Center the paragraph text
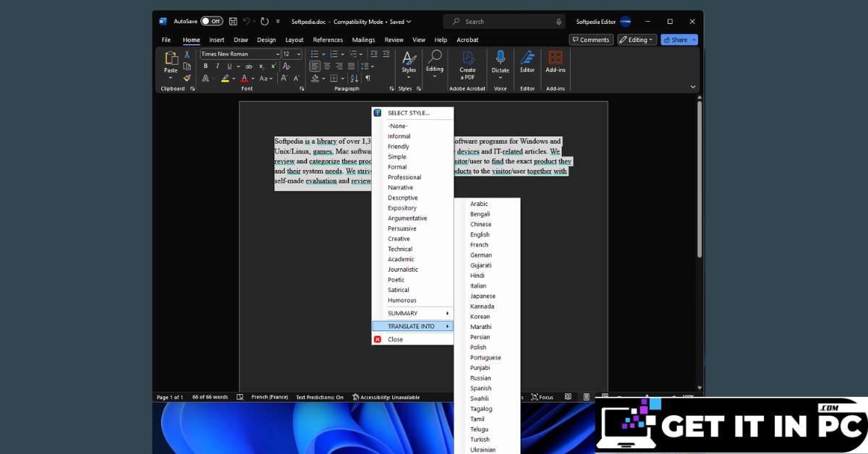 [327, 67]
